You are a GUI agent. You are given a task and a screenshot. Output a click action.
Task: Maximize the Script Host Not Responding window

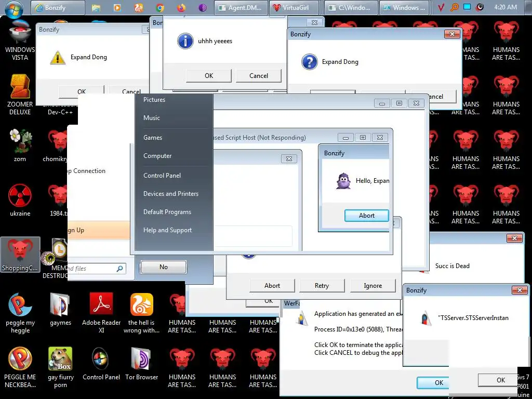click(363, 137)
